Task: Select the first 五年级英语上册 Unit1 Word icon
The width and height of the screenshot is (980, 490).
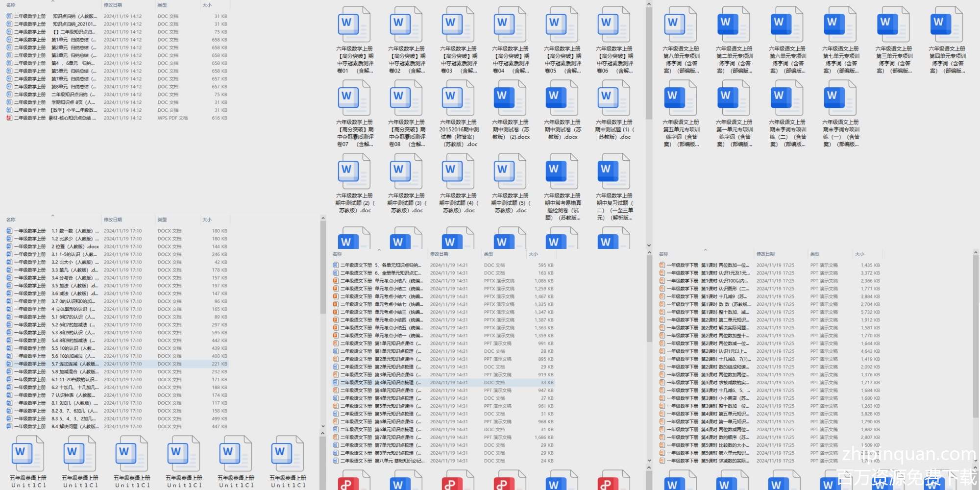Action: (x=27, y=454)
